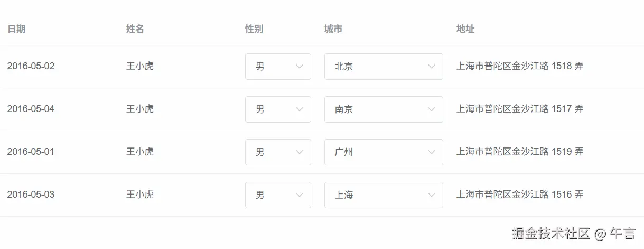Click the 日期 column header

point(16,29)
